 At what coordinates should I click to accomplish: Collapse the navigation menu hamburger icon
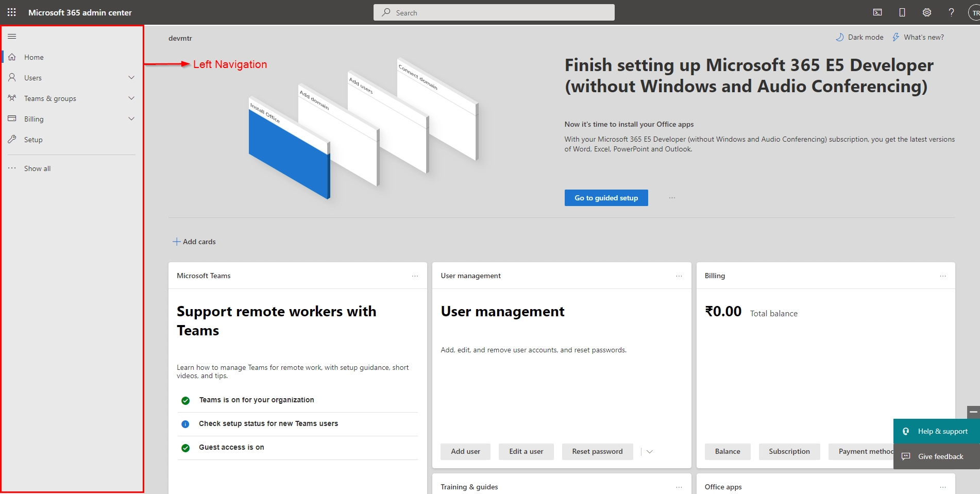pyautogui.click(x=12, y=37)
